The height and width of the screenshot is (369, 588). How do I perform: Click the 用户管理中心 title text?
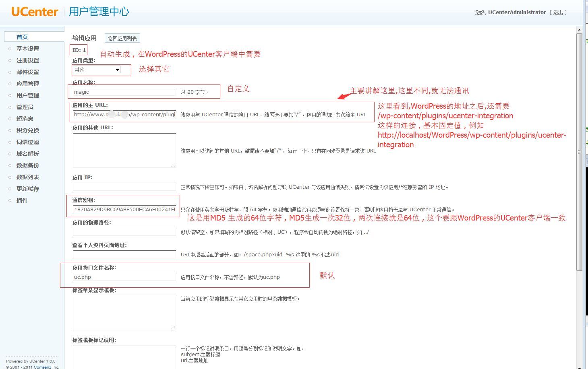[99, 12]
